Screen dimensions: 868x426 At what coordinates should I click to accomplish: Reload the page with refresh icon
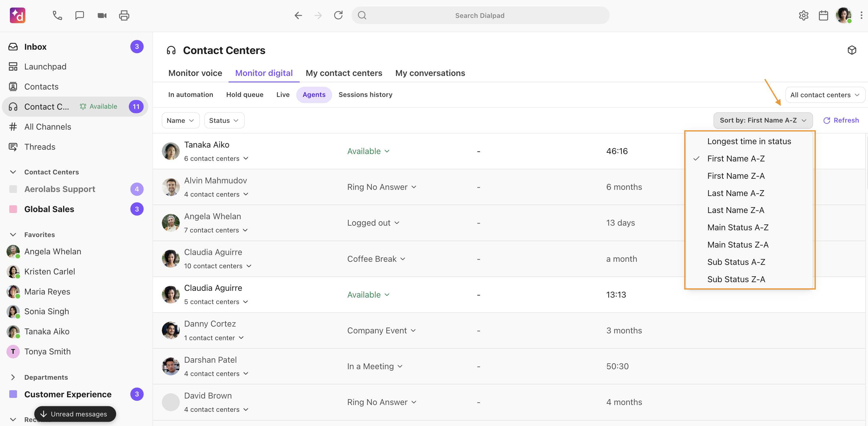(338, 15)
